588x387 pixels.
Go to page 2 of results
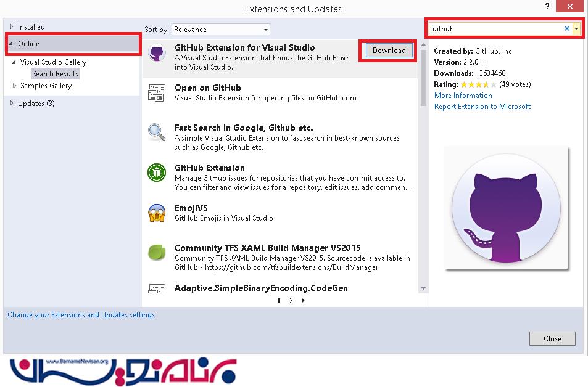291,301
